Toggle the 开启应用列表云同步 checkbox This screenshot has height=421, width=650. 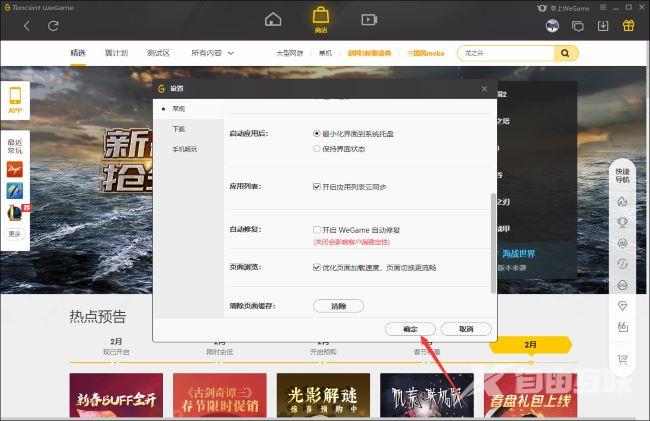pyautogui.click(x=316, y=186)
